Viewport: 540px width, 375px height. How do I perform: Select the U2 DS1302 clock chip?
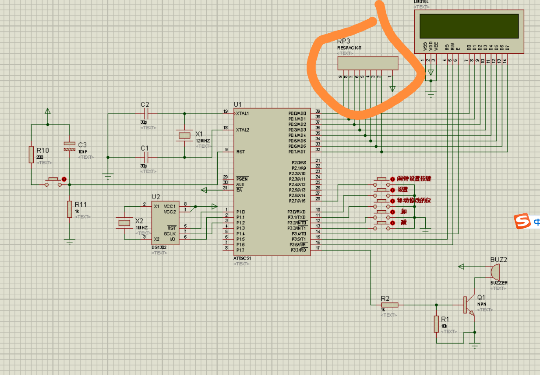[165, 223]
